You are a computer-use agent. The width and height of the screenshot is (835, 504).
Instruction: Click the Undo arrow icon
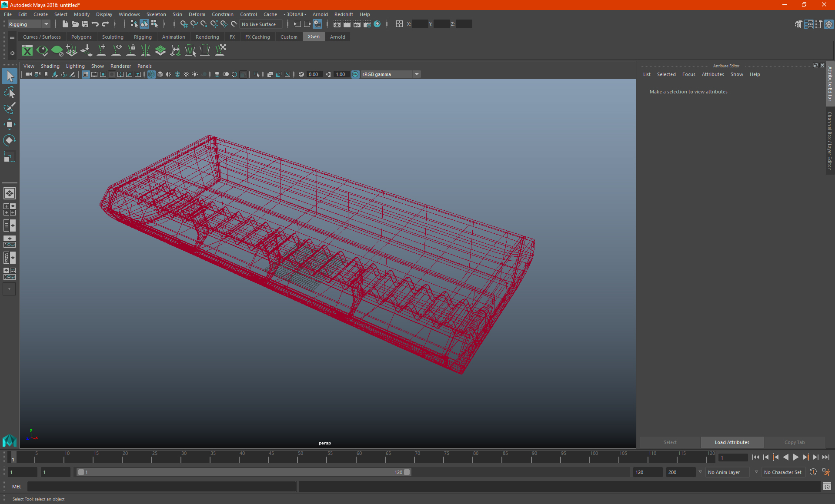(x=95, y=24)
